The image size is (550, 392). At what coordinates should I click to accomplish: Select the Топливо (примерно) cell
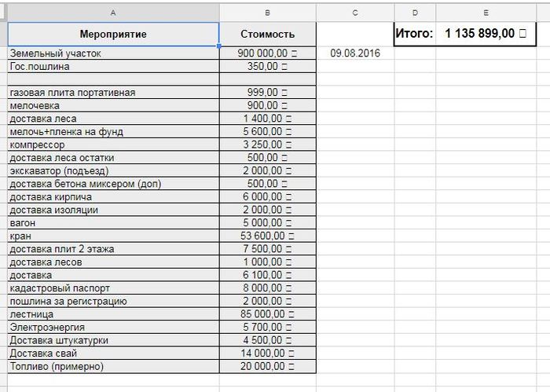click(113, 366)
